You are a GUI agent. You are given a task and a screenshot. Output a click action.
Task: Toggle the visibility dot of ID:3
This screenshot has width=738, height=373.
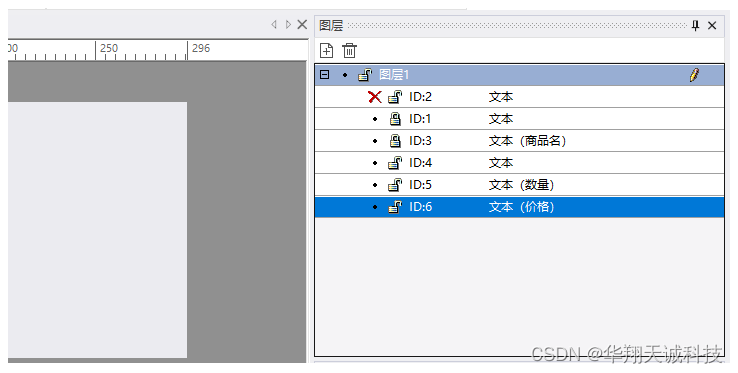pyautogui.click(x=375, y=141)
